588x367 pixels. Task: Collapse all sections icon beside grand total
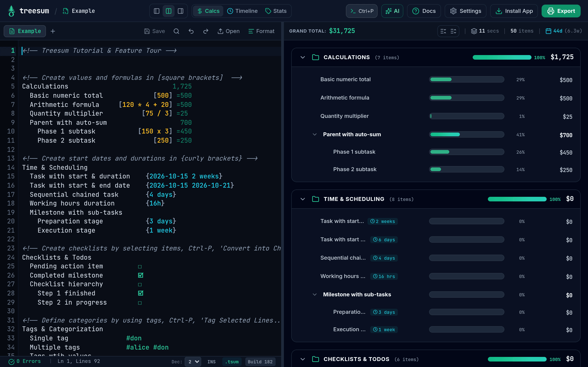click(x=443, y=31)
